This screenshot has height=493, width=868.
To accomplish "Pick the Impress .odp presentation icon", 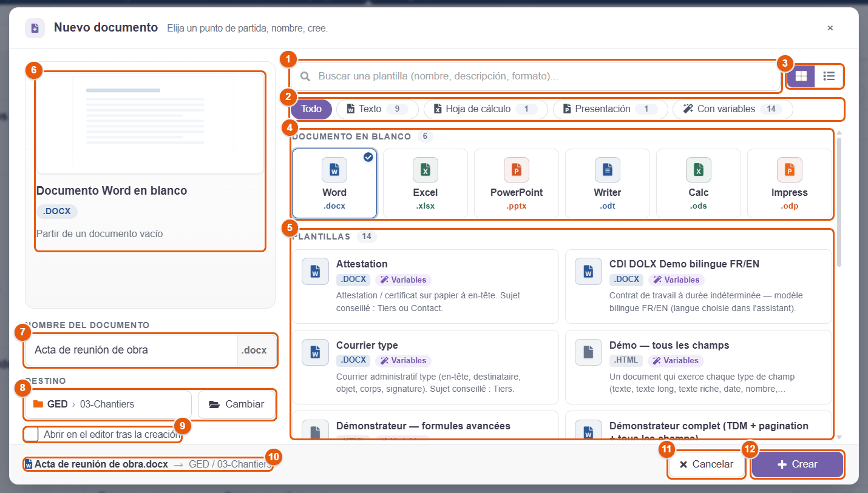I will (x=790, y=170).
